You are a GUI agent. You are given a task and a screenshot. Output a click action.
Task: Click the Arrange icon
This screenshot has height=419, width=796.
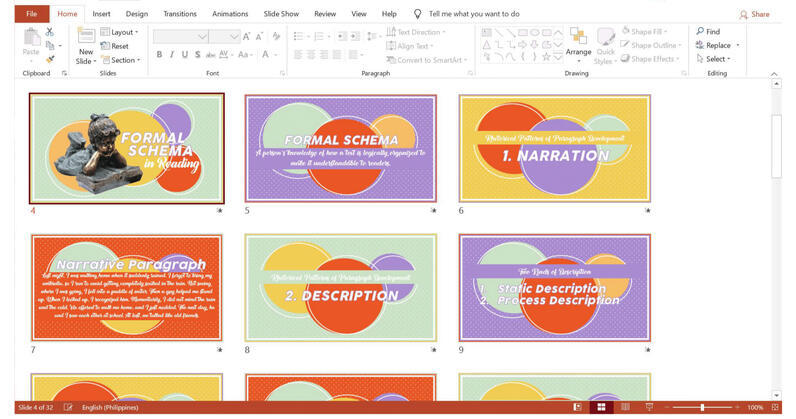578,38
